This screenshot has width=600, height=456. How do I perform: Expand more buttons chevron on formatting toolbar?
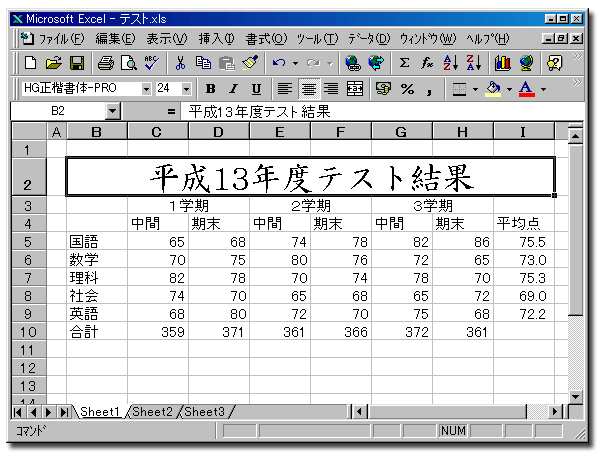click(576, 82)
